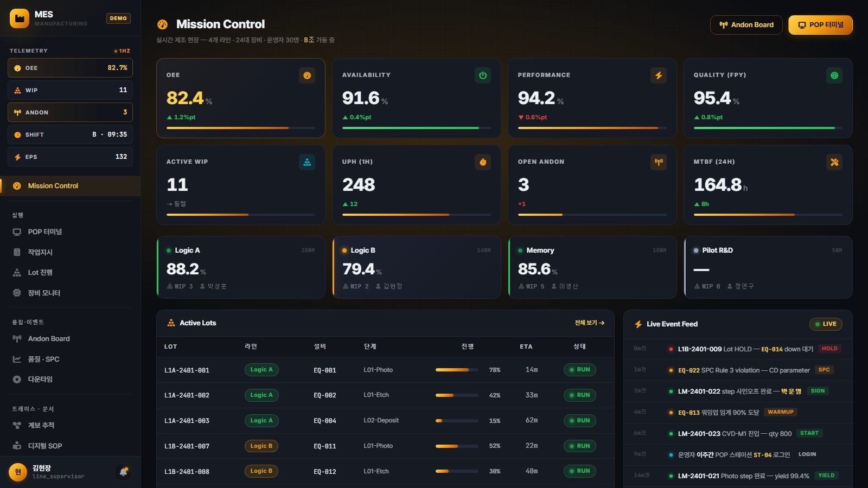Image resolution: width=868 pixels, height=488 pixels.
Task: Click the target icon on Quality (FPY) card
Action: click(x=834, y=75)
